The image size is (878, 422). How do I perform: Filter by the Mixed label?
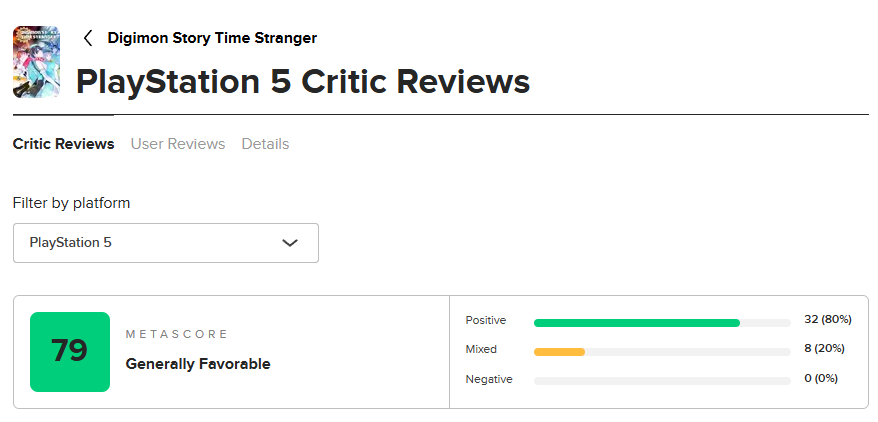pyautogui.click(x=481, y=349)
